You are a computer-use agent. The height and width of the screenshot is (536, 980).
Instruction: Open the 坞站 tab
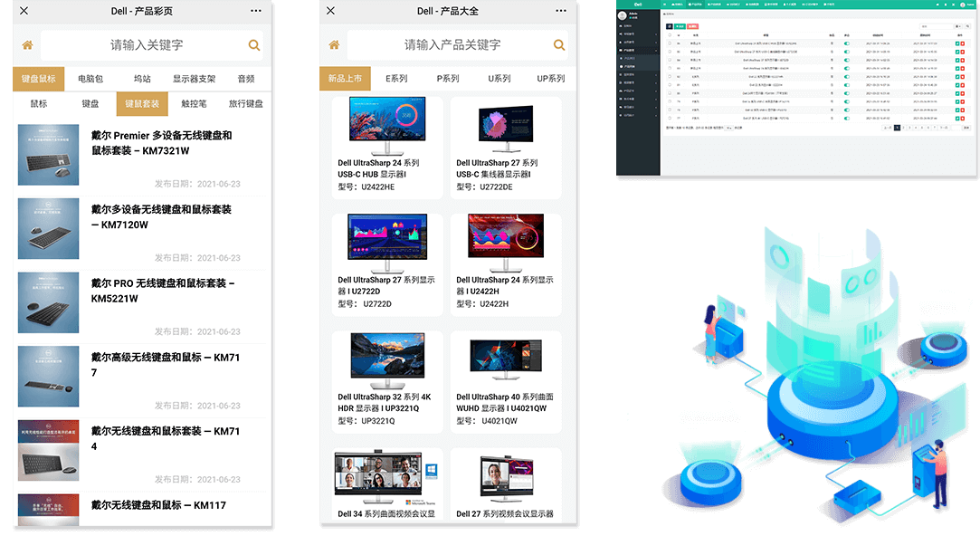pos(142,79)
